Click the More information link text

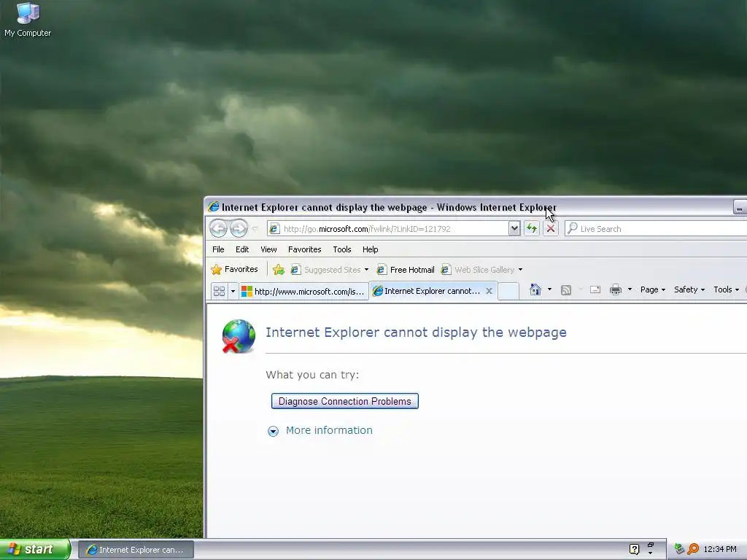pos(329,430)
